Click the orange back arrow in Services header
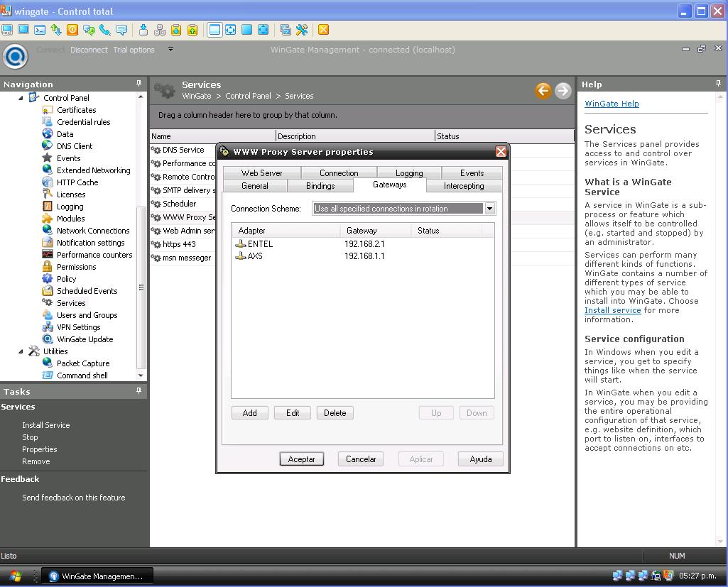 (x=543, y=90)
